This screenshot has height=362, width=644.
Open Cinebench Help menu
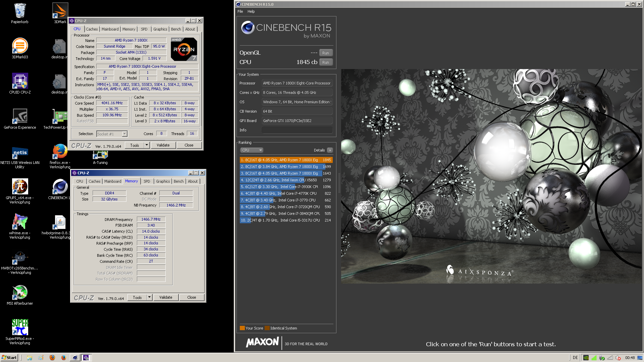[251, 11]
